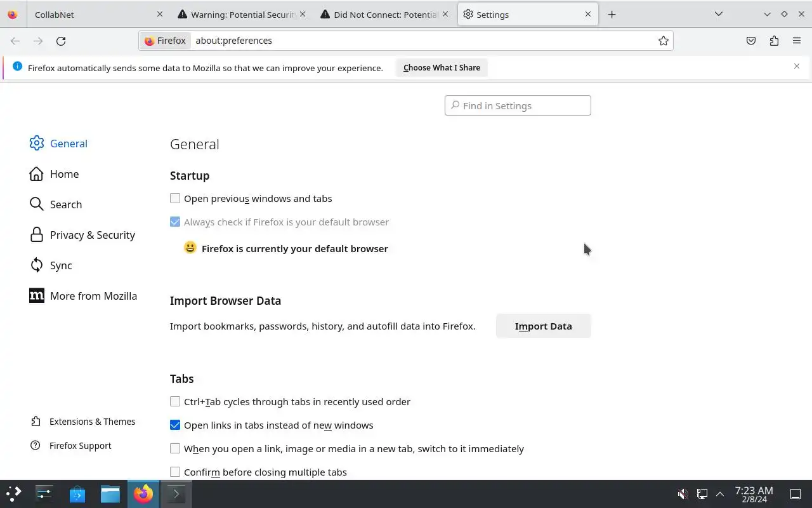This screenshot has width=812, height=508.
Task: Toggle Ctrl+Tab cycles through tabs checkbox
Action: (175, 402)
